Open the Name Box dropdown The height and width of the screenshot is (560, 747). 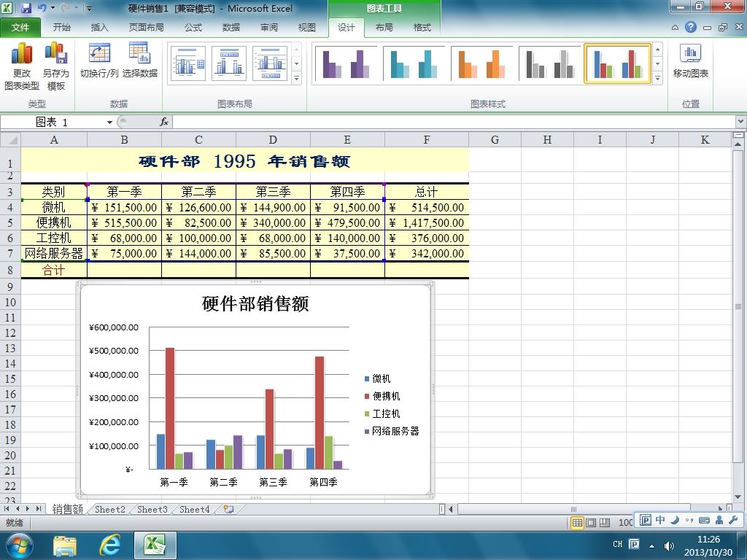(x=109, y=122)
